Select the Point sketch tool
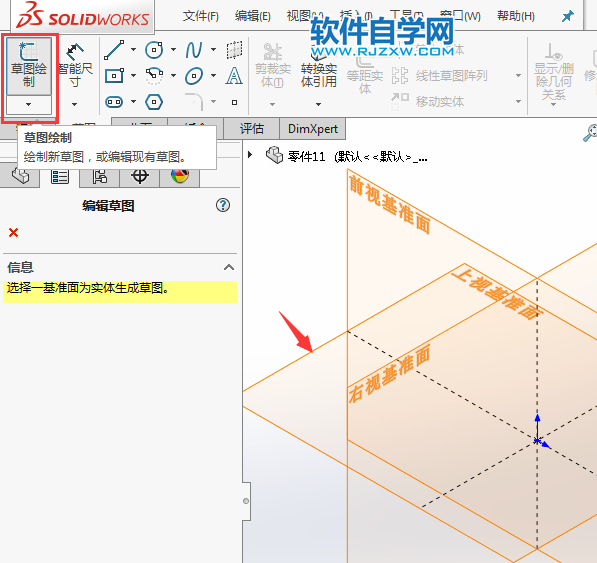 235,102
